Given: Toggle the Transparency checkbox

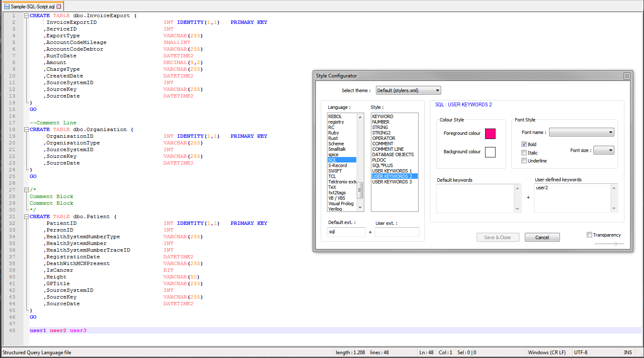Looking at the screenshot, I should coord(590,234).
